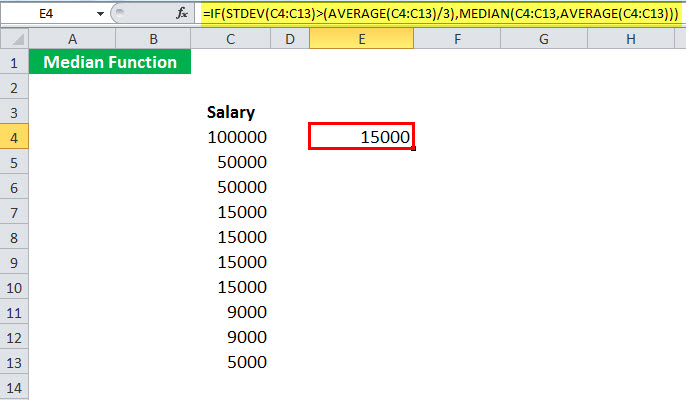
Task: Select row 13 header
Action: [x=14, y=362]
